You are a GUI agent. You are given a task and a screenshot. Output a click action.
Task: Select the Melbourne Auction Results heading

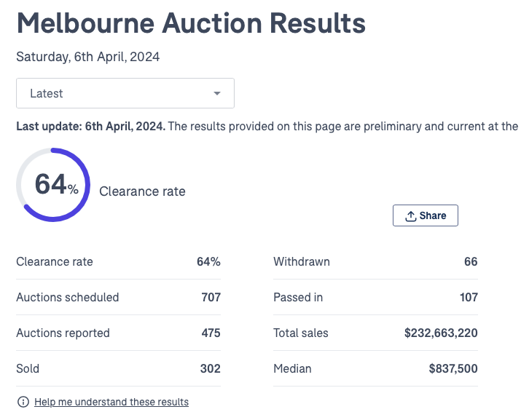pos(191,23)
